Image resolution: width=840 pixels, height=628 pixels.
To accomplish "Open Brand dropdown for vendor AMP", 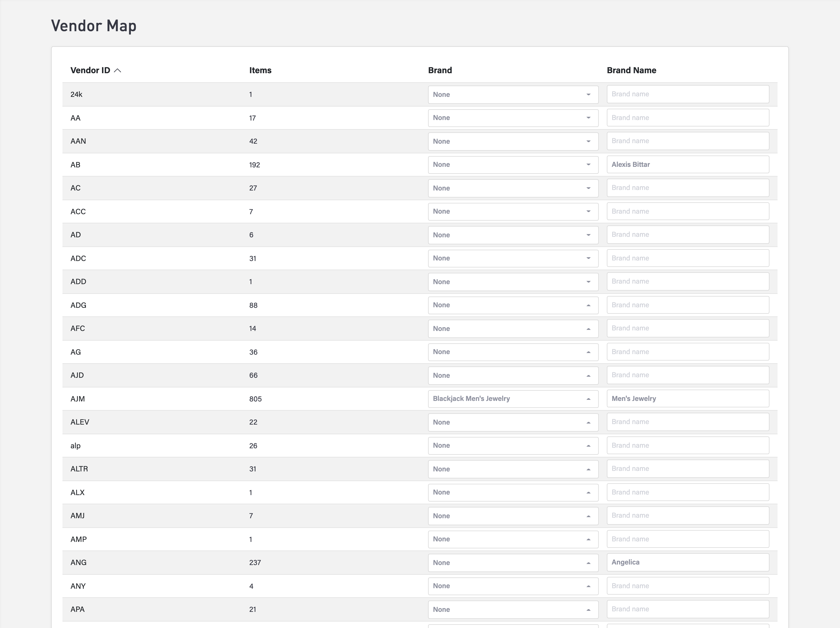I will pos(513,539).
